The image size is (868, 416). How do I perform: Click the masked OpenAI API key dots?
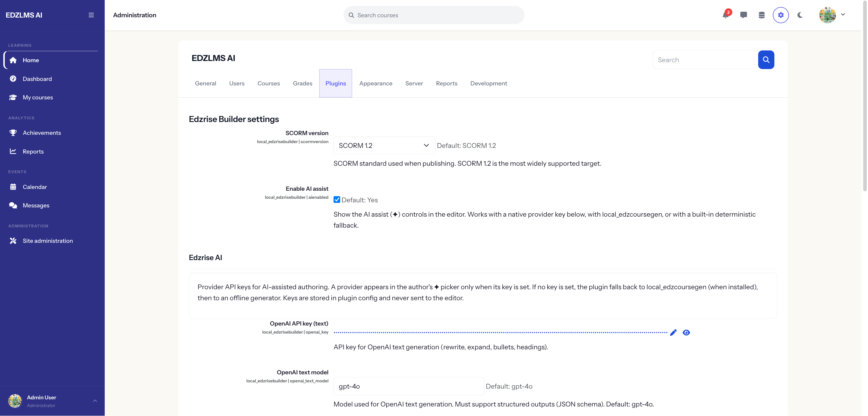(x=500, y=332)
